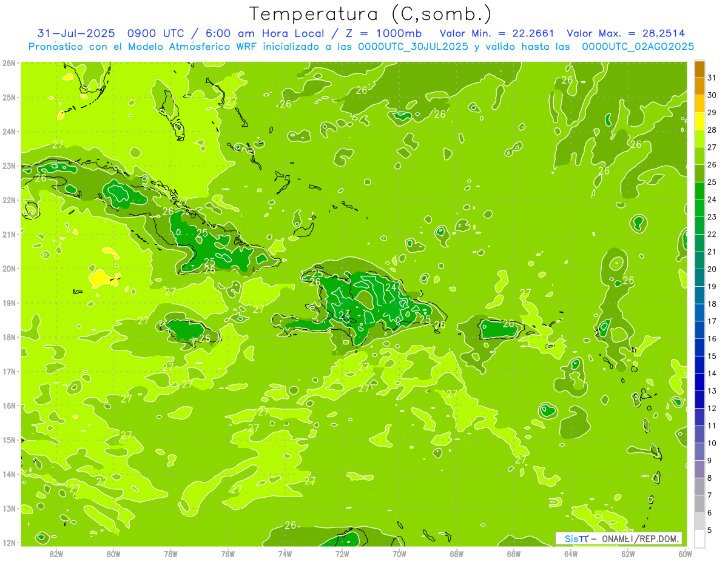Click the 18N latitude axis label
The height and width of the screenshot is (562, 728).
[9, 337]
